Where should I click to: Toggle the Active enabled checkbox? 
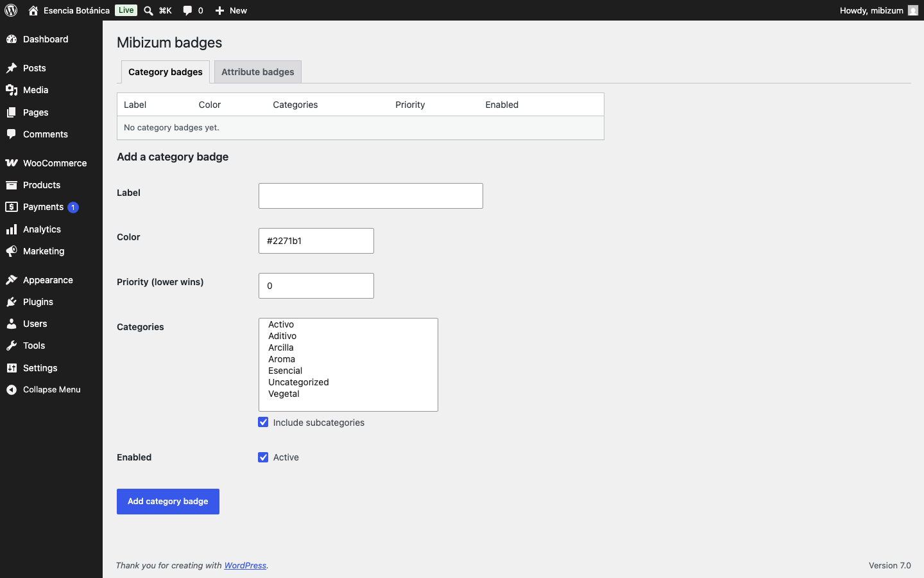pos(263,457)
